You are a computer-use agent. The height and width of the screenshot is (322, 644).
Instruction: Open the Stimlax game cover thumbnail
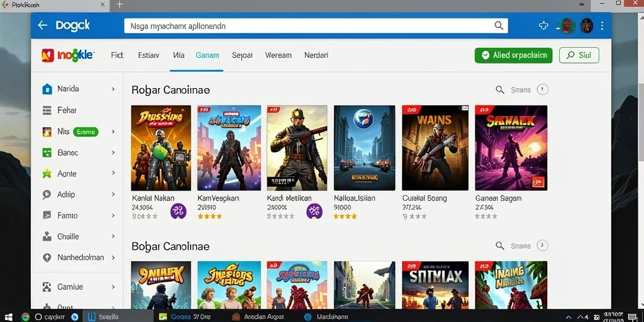pyautogui.click(x=435, y=285)
